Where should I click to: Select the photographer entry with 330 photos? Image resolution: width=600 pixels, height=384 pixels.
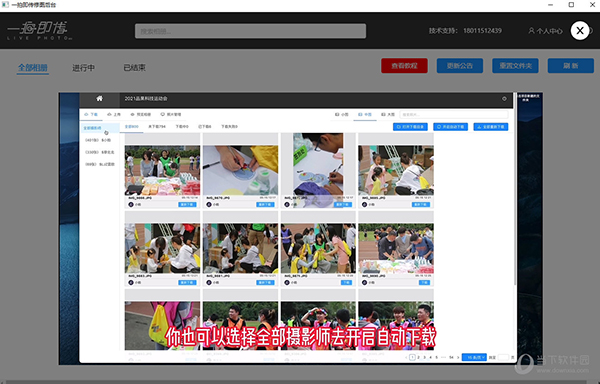[x=99, y=152]
